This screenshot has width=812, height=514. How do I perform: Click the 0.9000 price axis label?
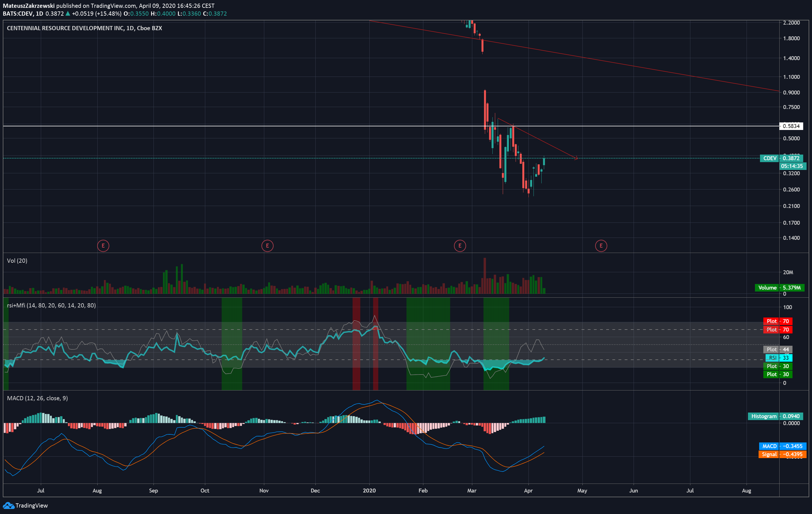(x=791, y=93)
